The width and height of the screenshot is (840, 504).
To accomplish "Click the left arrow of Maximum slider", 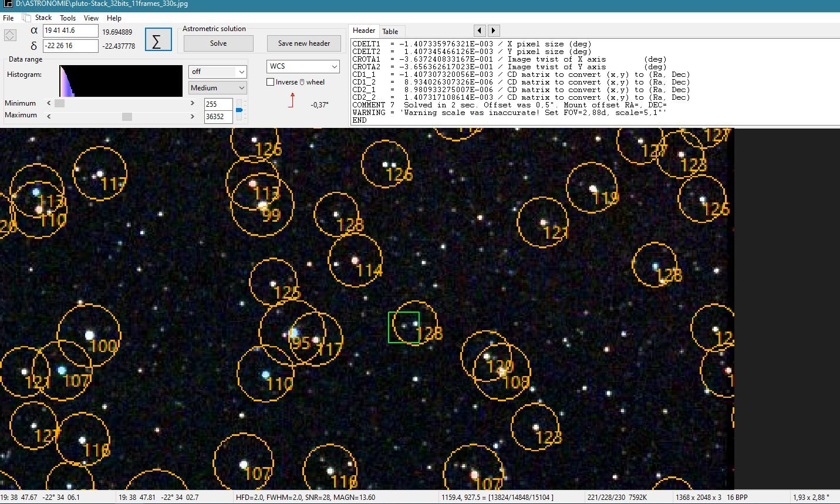I will [49, 116].
